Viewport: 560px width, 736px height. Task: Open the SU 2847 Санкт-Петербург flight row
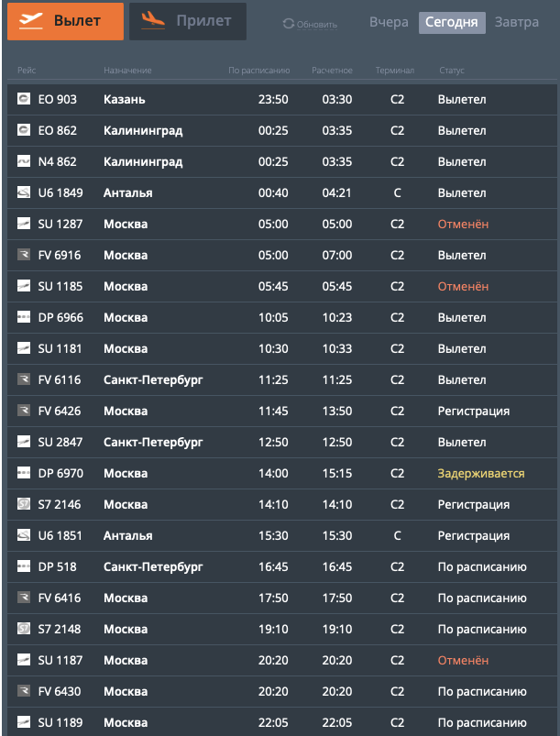[281, 442]
